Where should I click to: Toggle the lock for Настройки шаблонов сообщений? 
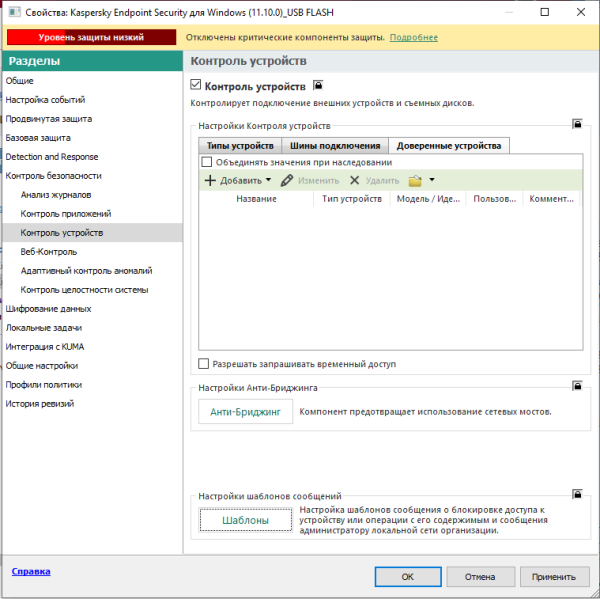pyautogui.click(x=577, y=494)
